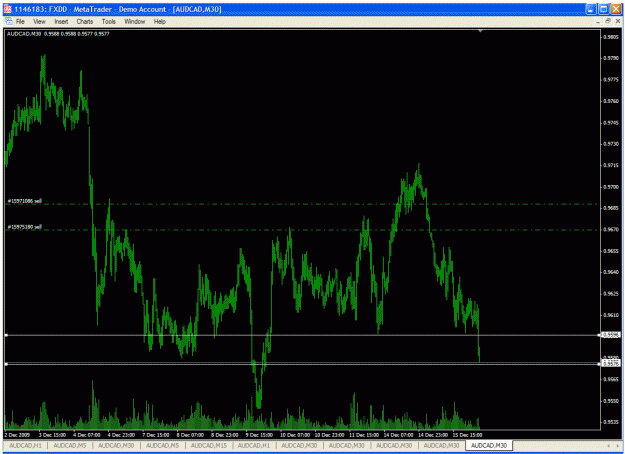The height and width of the screenshot is (454, 625).
Task: Restore the inner chart window
Action: [x=608, y=21]
